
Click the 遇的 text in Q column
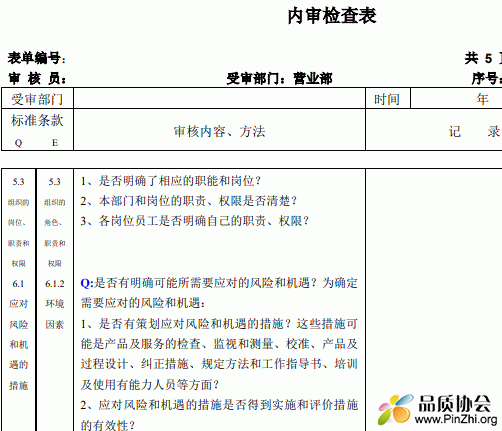18,365
